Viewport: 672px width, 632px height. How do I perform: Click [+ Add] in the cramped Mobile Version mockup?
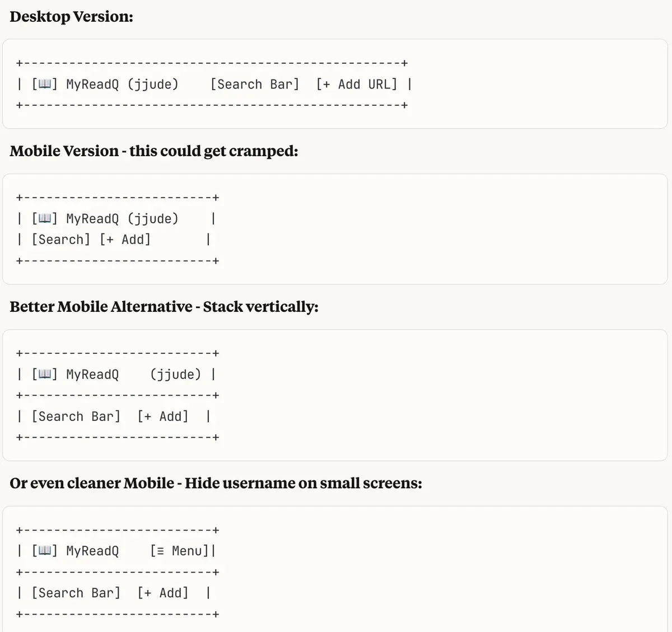pos(125,240)
